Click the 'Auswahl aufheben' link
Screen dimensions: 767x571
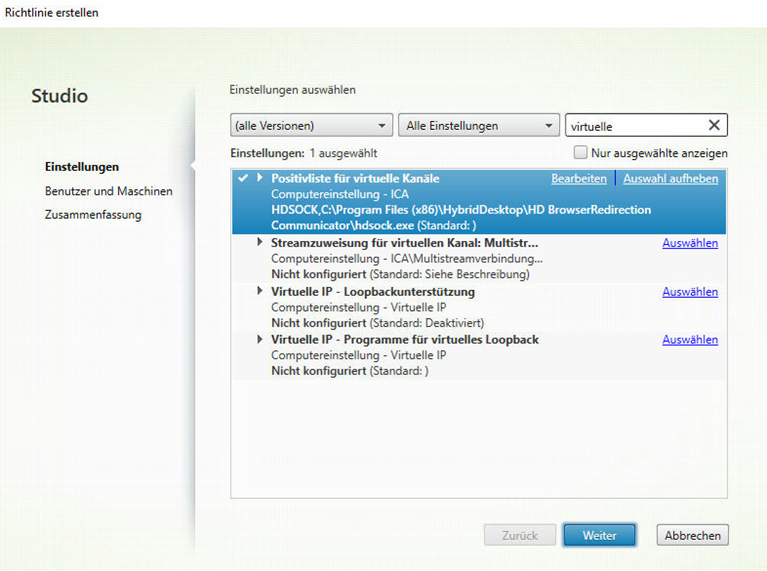click(x=670, y=179)
